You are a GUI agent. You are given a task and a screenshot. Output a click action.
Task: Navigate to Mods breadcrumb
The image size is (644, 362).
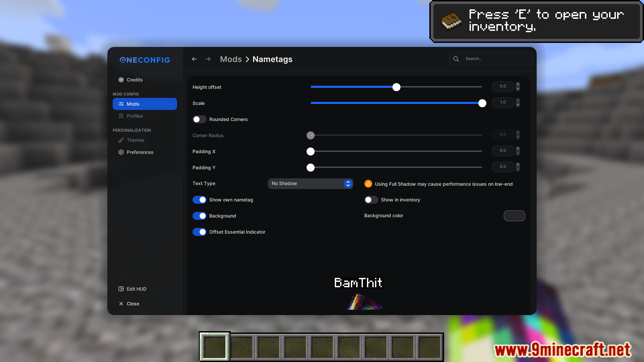click(x=231, y=59)
